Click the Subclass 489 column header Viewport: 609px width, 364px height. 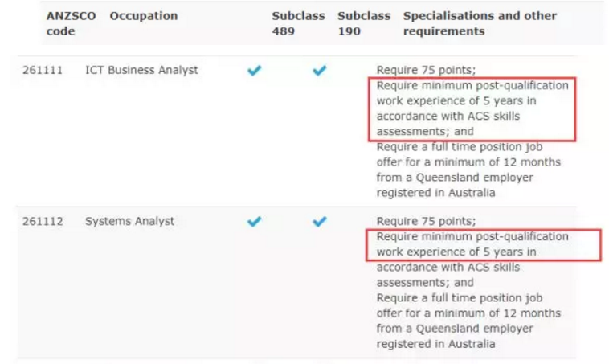[298, 23]
